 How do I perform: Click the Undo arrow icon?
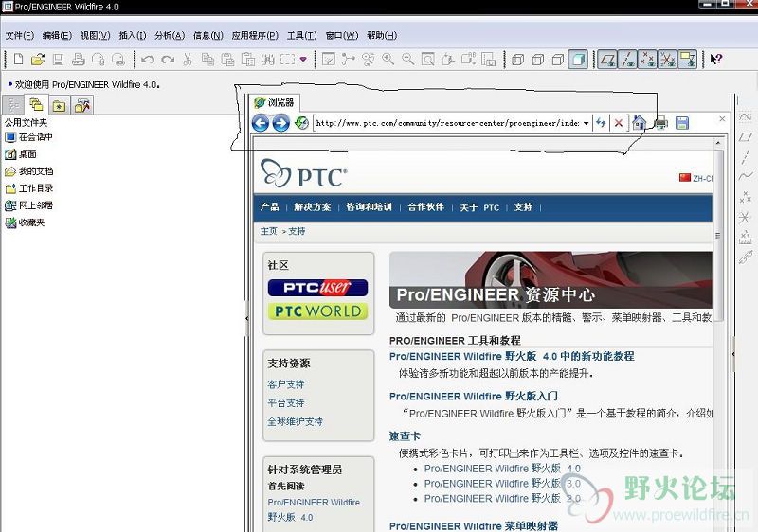tap(148, 60)
